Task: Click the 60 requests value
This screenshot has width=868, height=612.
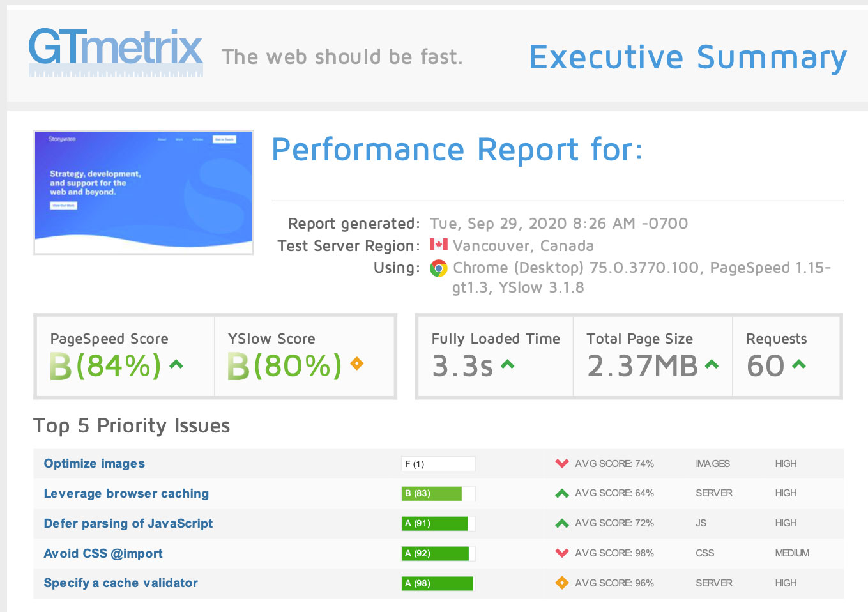Action: pyautogui.click(x=766, y=366)
